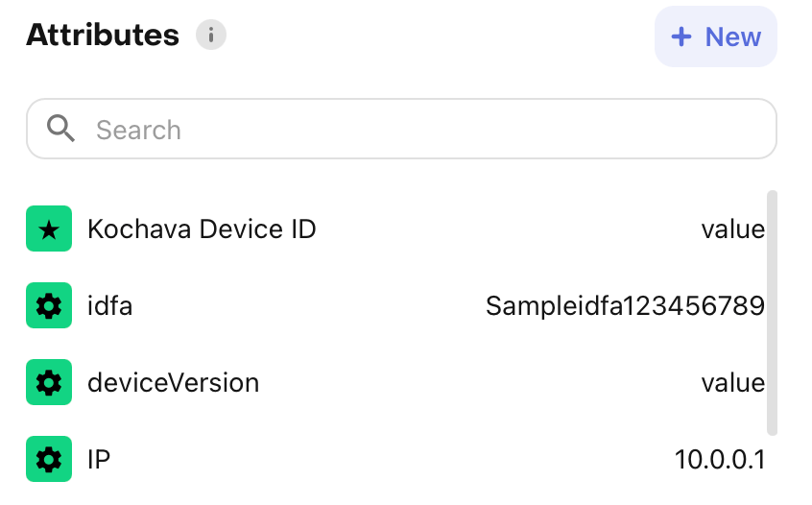
Task: Select the idfa attribute label
Action: (109, 306)
